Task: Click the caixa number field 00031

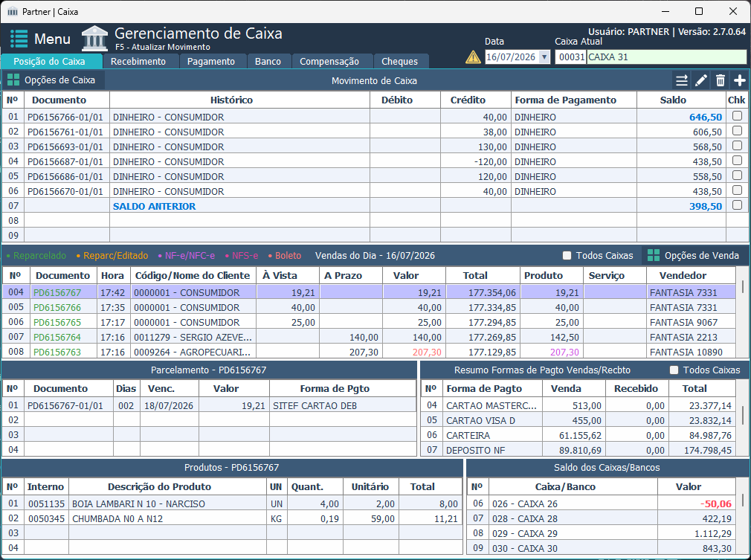Action: pyautogui.click(x=571, y=57)
